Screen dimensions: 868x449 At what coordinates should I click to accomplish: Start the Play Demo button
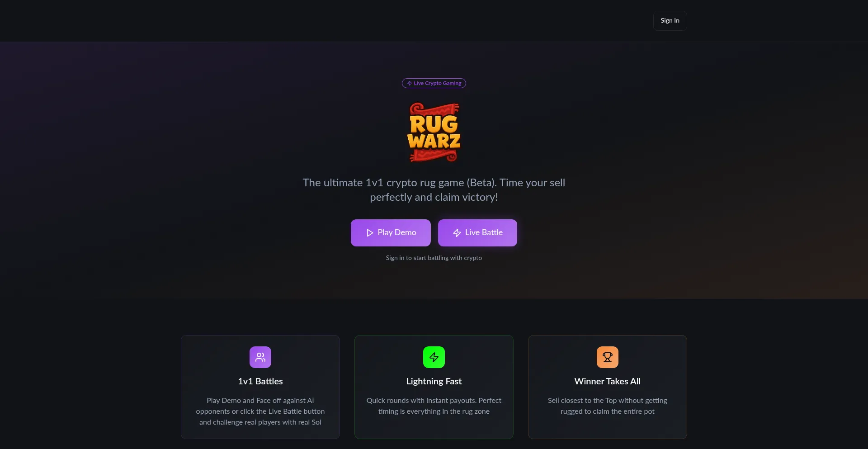(x=391, y=233)
